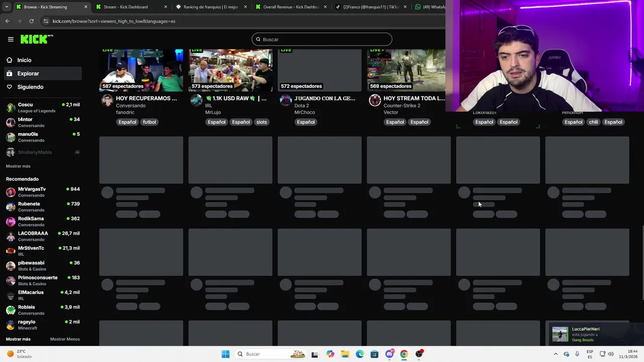Open OBS Studio from taskbar
The width and height of the screenshot is (644, 362).
click(x=419, y=354)
